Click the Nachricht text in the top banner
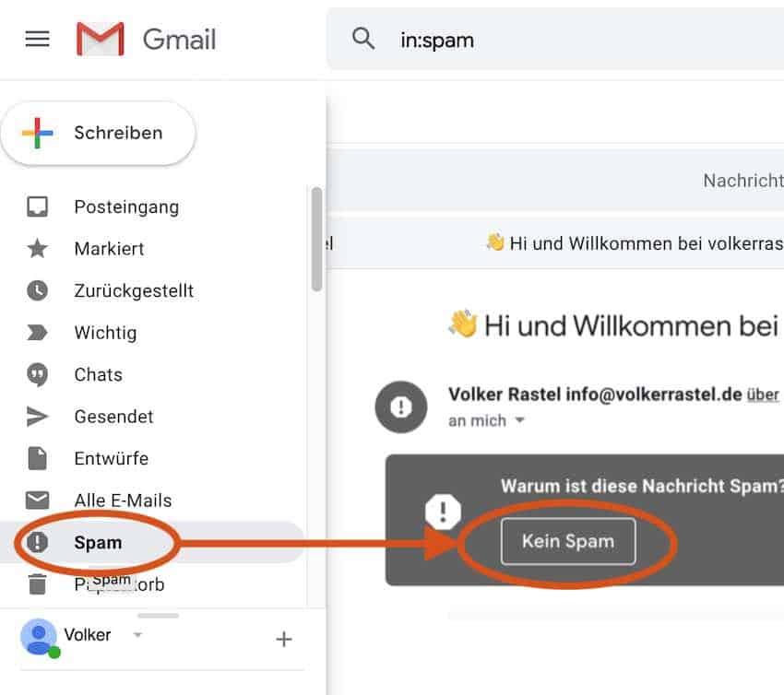Screen dimensions: 784x695 click(743, 181)
